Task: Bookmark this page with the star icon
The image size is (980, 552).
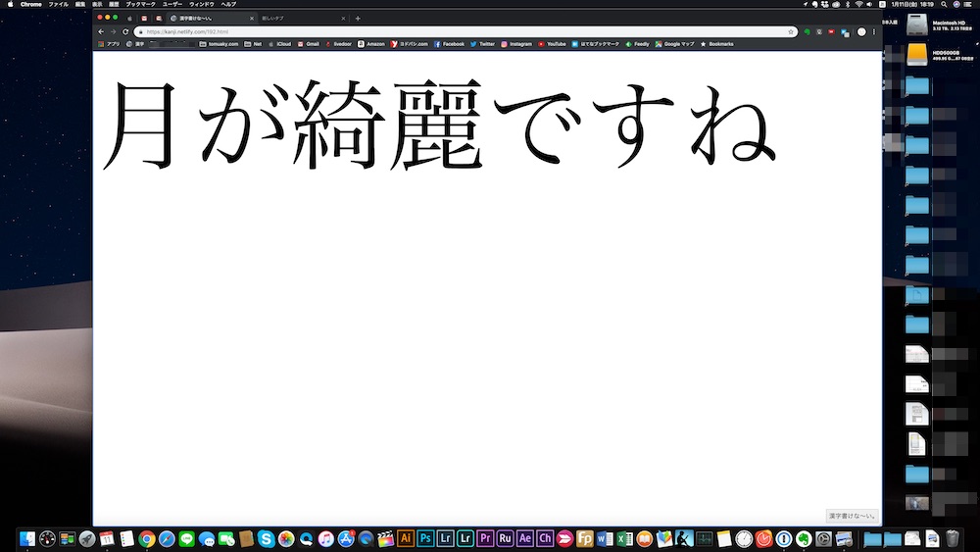Action: 790,31
